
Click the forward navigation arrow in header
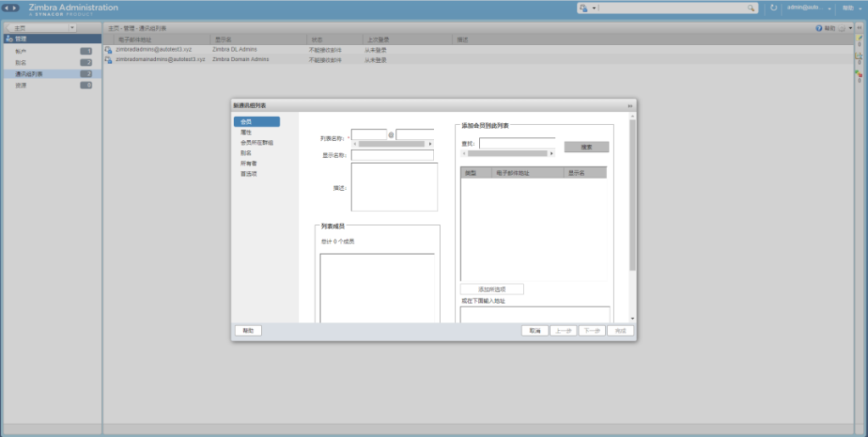click(15, 8)
